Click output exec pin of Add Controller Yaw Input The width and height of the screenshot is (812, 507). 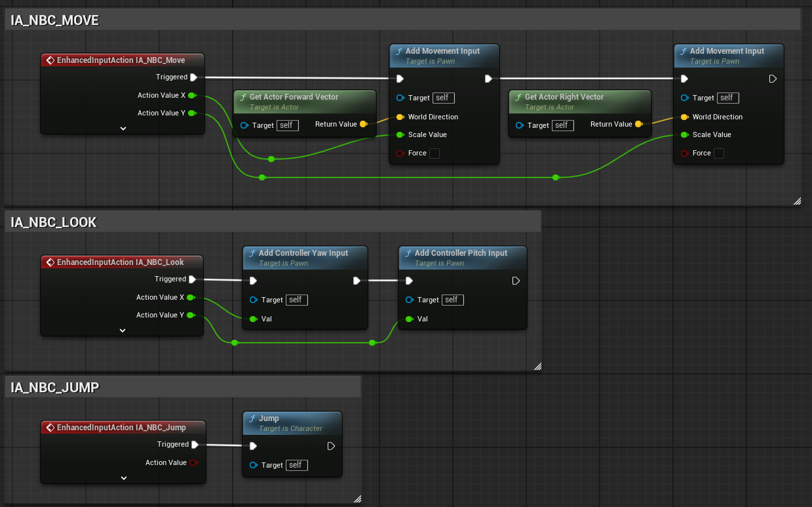[x=357, y=281]
